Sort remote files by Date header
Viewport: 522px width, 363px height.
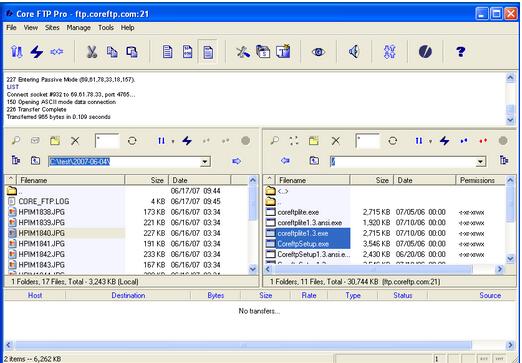(x=425, y=180)
